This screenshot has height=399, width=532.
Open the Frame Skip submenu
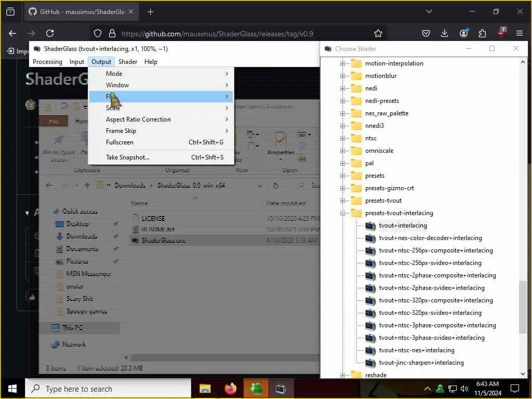point(161,131)
